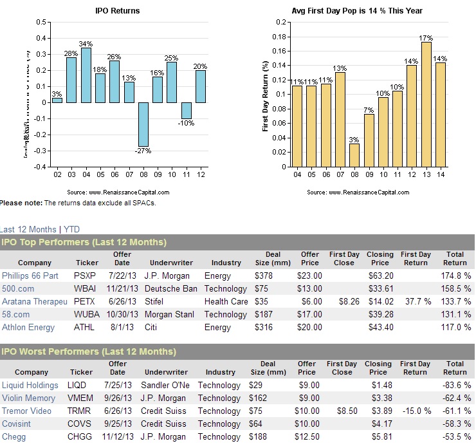Click the Sandler O'Ne underwriter cell

tap(165, 385)
